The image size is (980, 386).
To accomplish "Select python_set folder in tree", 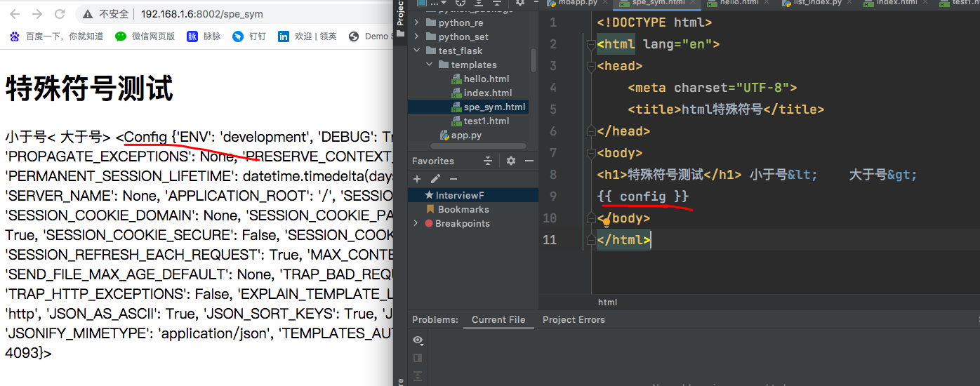I will coord(457,36).
